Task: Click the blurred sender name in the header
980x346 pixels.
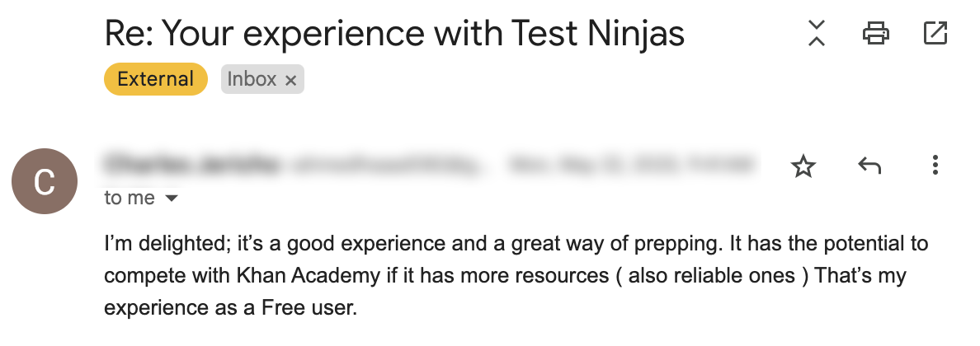Action: point(192,164)
